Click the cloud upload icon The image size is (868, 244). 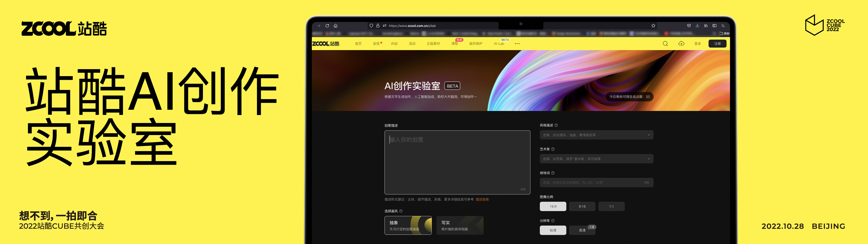point(681,44)
